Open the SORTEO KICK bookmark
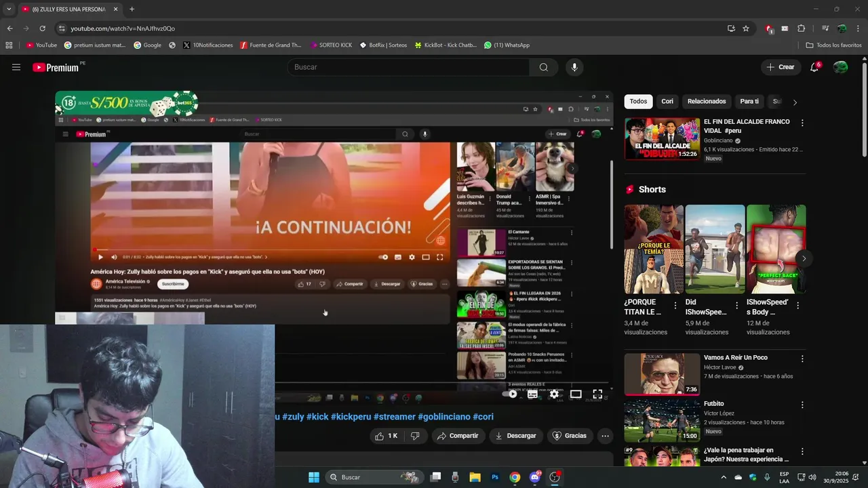 (x=331, y=45)
